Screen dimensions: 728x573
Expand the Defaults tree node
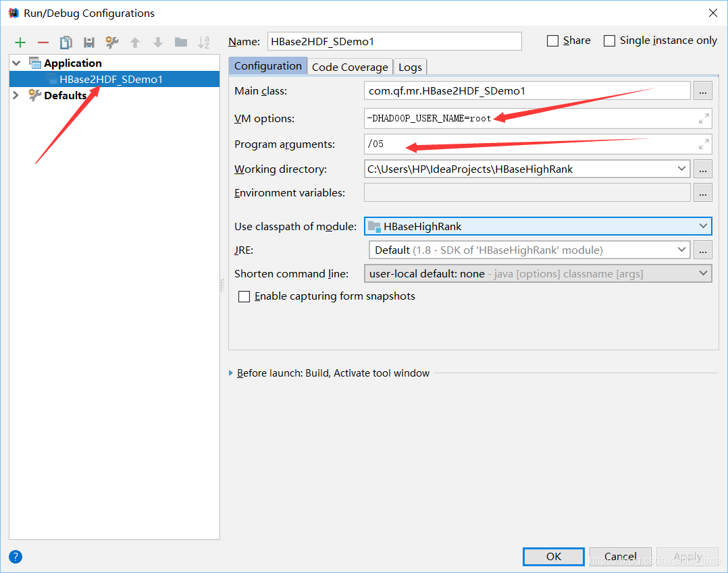(16, 95)
